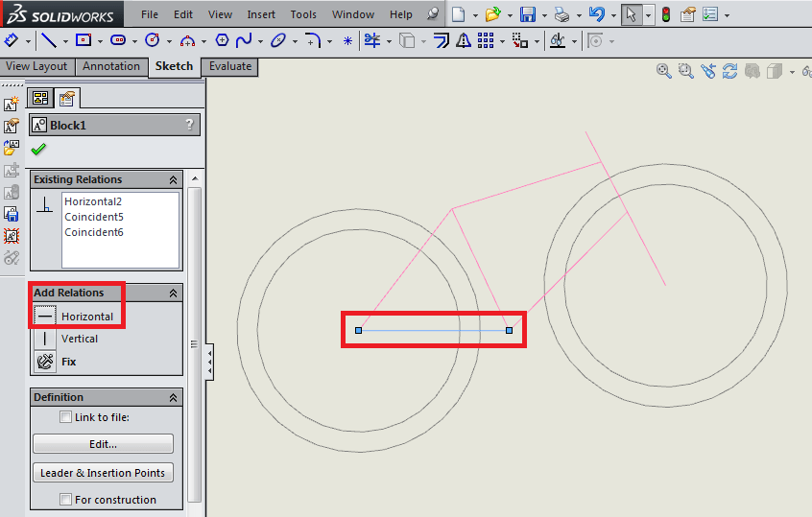Collapse the Definition section
Screen dimensions: 812x517
pyautogui.click(x=174, y=397)
